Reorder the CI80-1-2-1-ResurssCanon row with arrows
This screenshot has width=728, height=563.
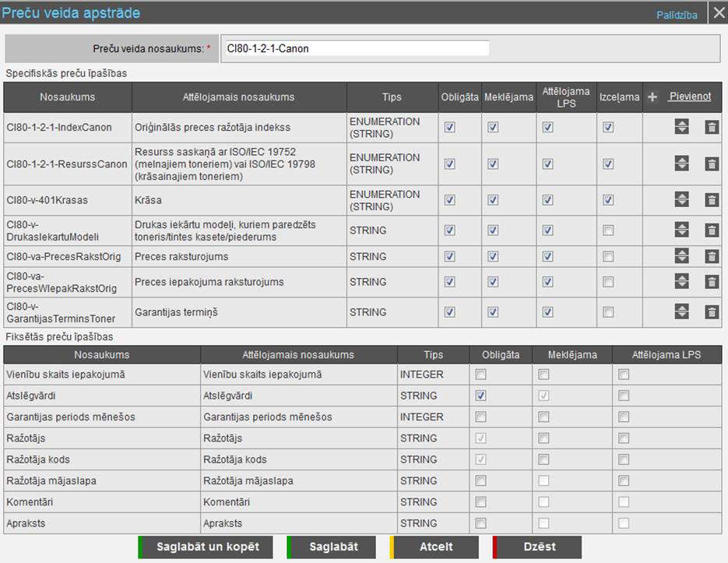coord(681,164)
